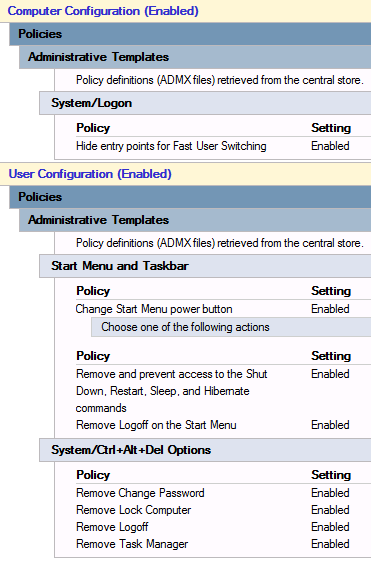The height and width of the screenshot is (566, 371).
Task: Click the Remove Logoff policy under Ctrl+Alt+Del
Action: 112,527
